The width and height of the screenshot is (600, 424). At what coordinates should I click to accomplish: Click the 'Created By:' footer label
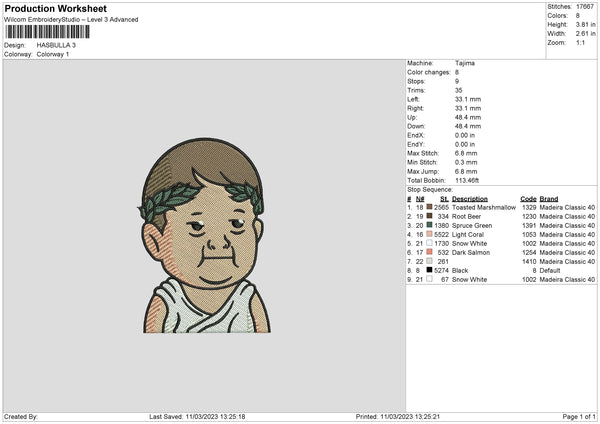tap(21, 416)
